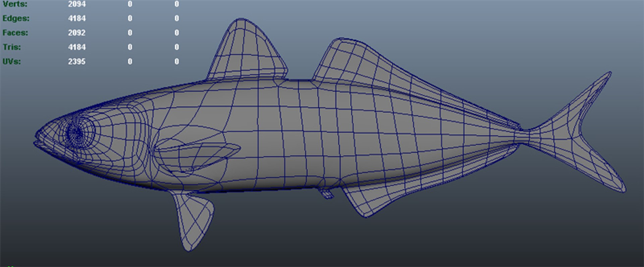Select the Verts count value 2094
This screenshot has height=267, width=644.
tap(77, 4)
